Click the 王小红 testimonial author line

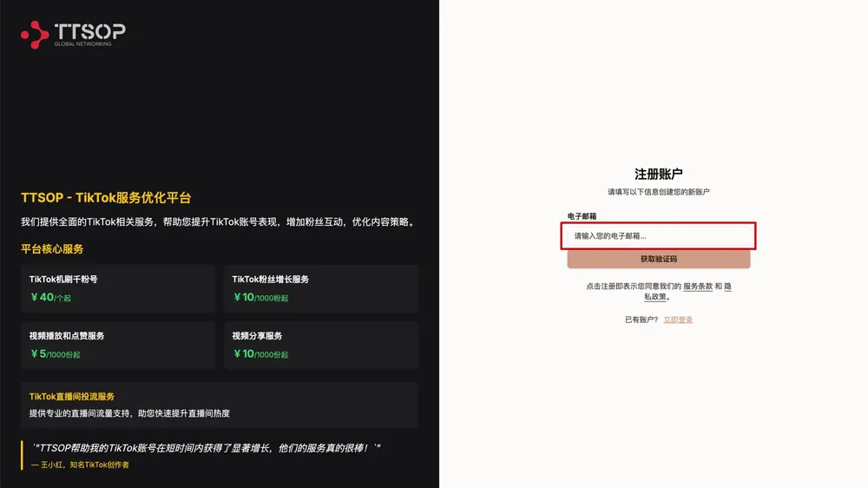pos(80,465)
